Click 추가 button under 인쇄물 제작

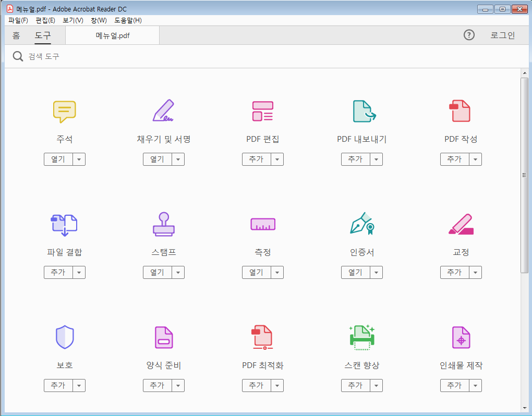pyautogui.click(x=455, y=386)
